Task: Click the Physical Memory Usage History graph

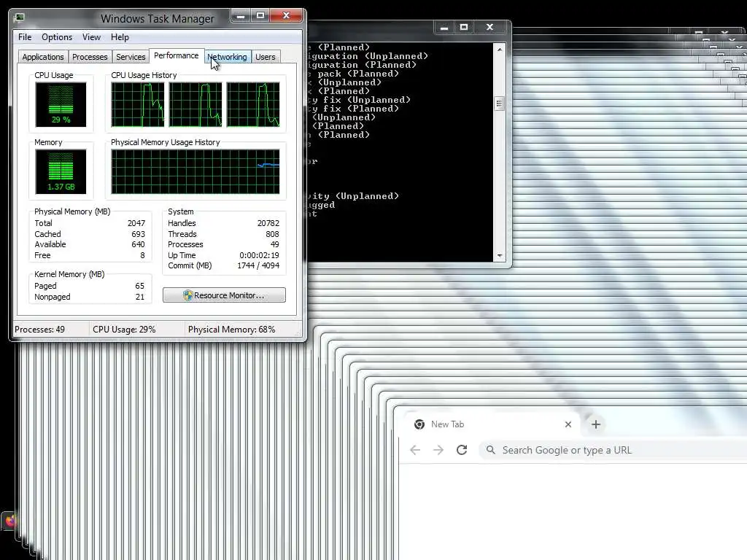Action: pyautogui.click(x=196, y=172)
